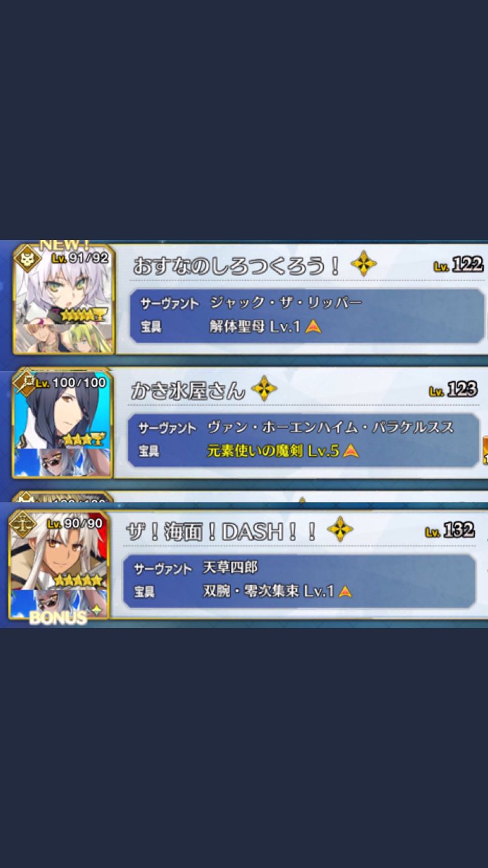Tap the Paracelsus servant portrait
488x868 pixels.
click(63, 424)
